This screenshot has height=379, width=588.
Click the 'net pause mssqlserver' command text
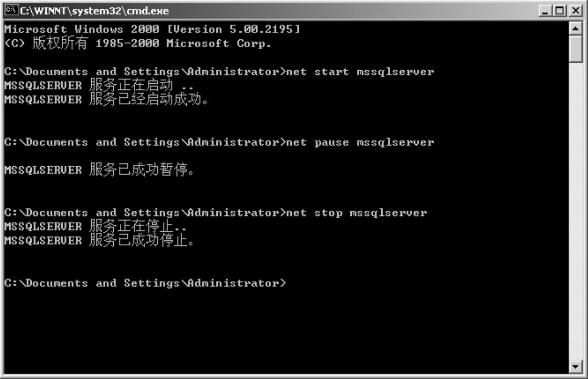pyautogui.click(x=360, y=142)
